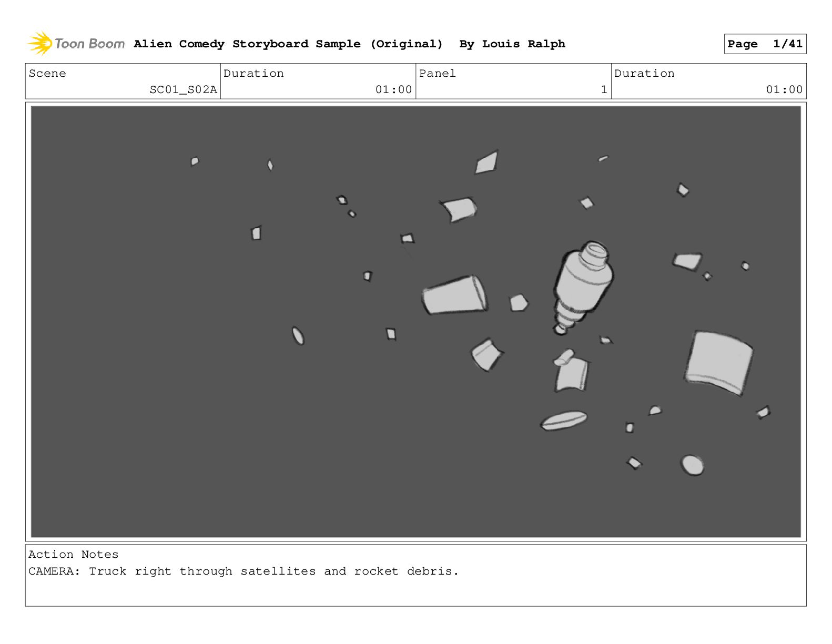This screenshot has width=832, height=644.
Task: Select the storyboard title text 'Alien Comedy Storyboard Sample (Original)'
Action: tap(288, 44)
